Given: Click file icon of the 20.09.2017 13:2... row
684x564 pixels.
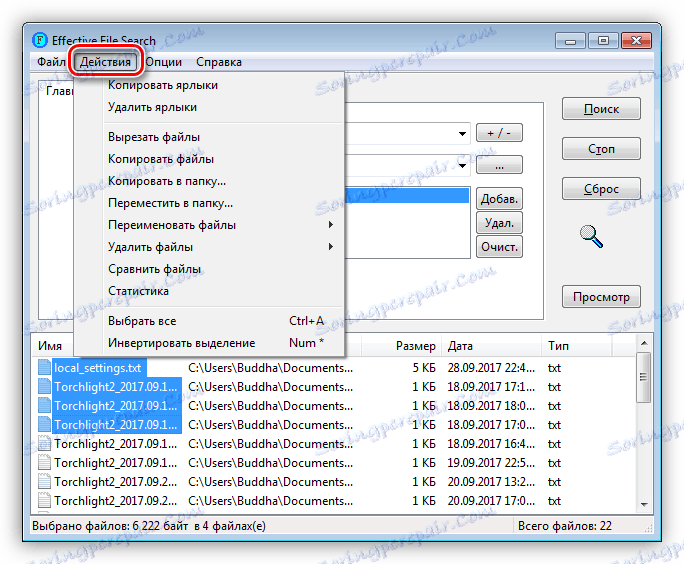Looking at the screenshot, I should (44, 482).
